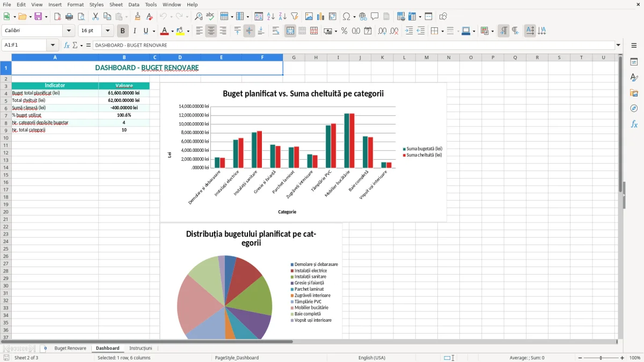Click English (USA) language in status bar
The height and width of the screenshot is (362, 644).
coord(372,358)
